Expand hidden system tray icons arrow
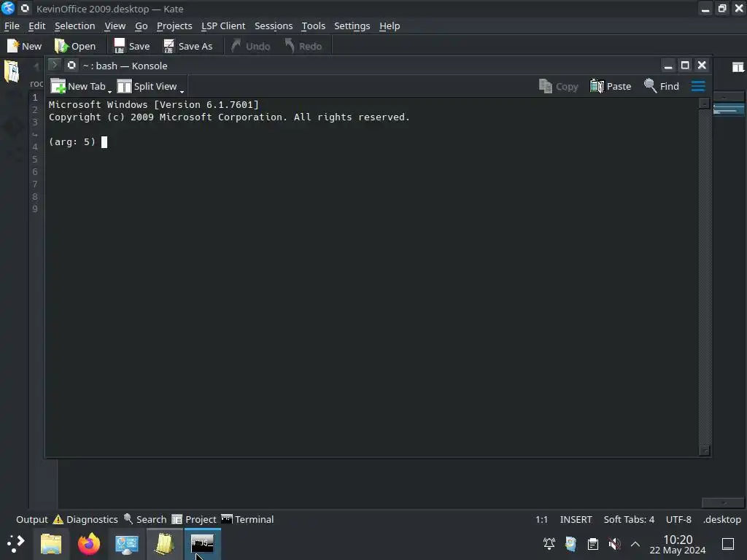Viewport: 747px width, 560px height. [x=635, y=544]
